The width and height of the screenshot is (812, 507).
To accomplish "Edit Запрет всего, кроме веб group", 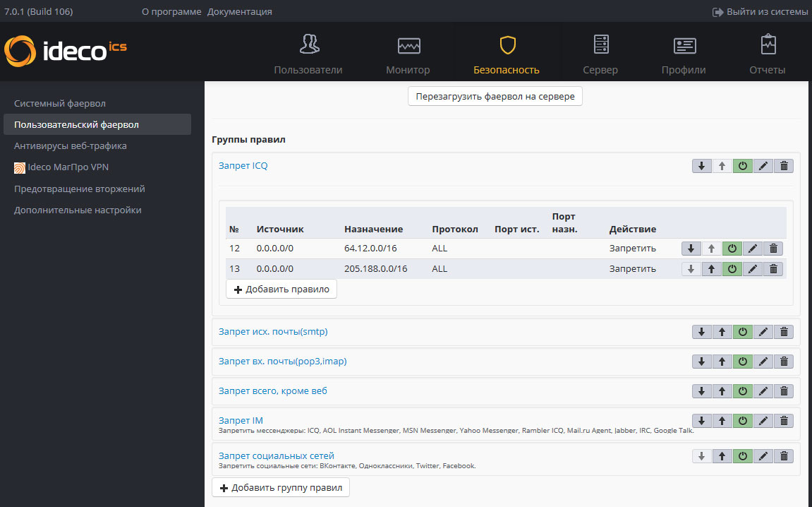I will point(763,391).
